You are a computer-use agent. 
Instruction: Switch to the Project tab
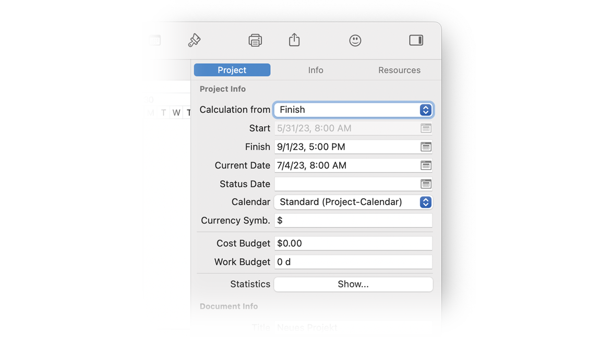232,70
